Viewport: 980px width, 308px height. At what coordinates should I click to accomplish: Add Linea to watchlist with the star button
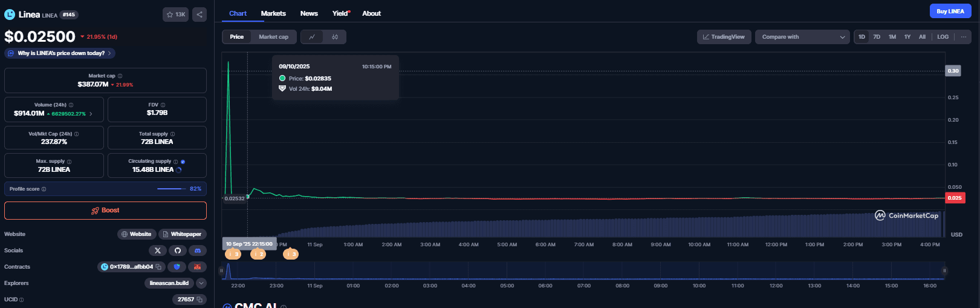point(175,15)
